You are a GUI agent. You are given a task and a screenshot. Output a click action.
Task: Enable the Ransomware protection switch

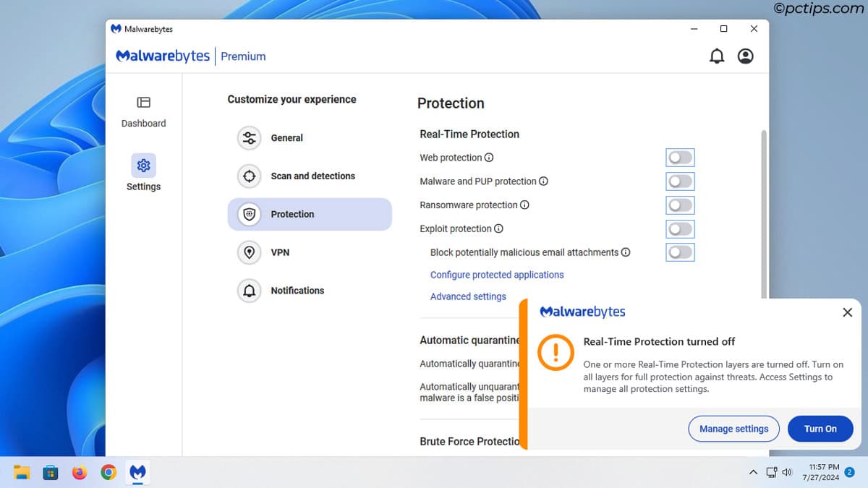pyautogui.click(x=680, y=205)
